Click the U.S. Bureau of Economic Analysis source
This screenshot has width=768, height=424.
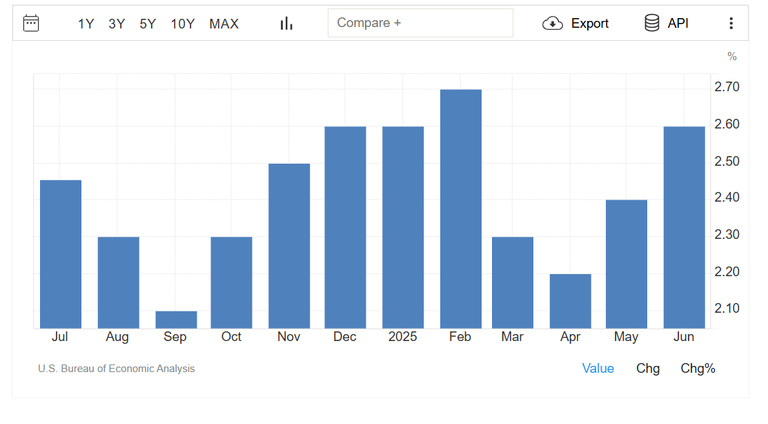coord(116,368)
